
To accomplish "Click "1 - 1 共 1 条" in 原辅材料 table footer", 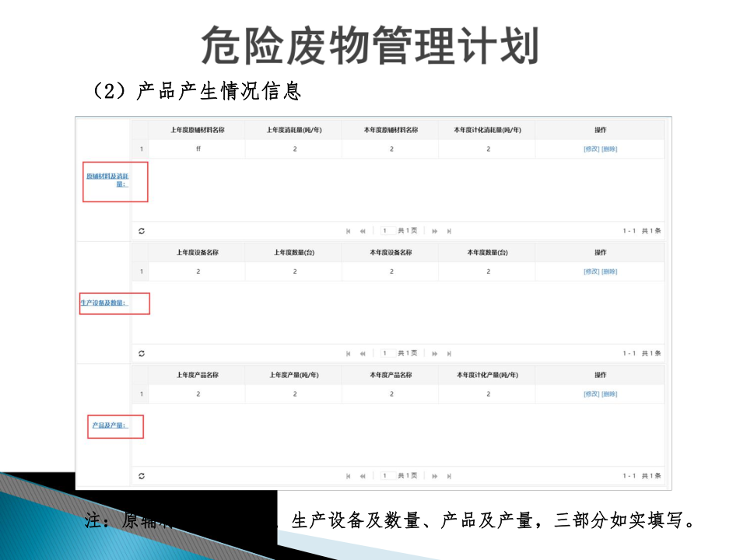I will pos(642,231).
